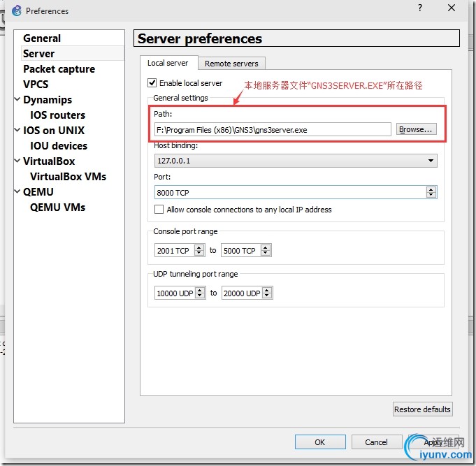
Task: Open Packet capture preferences
Action: [59, 69]
